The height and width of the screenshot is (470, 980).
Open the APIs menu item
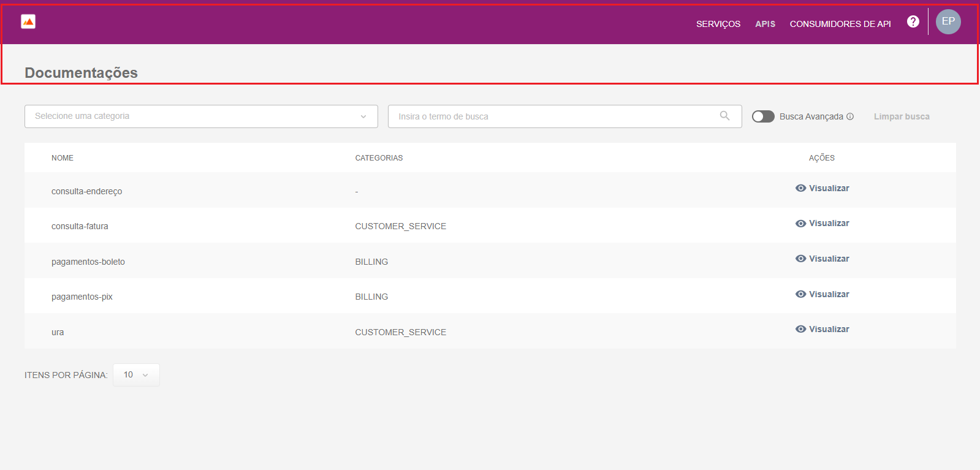click(765, 24)
